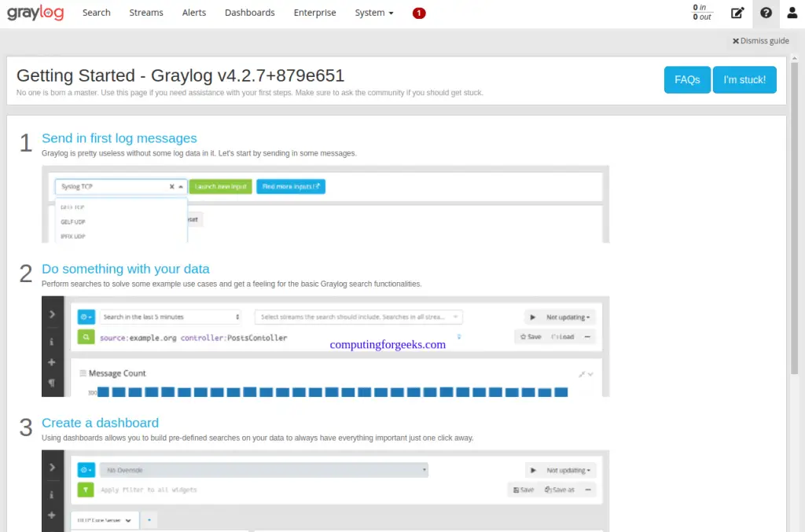
Task: Open Create a dashboard link
Action: [100, 423]
